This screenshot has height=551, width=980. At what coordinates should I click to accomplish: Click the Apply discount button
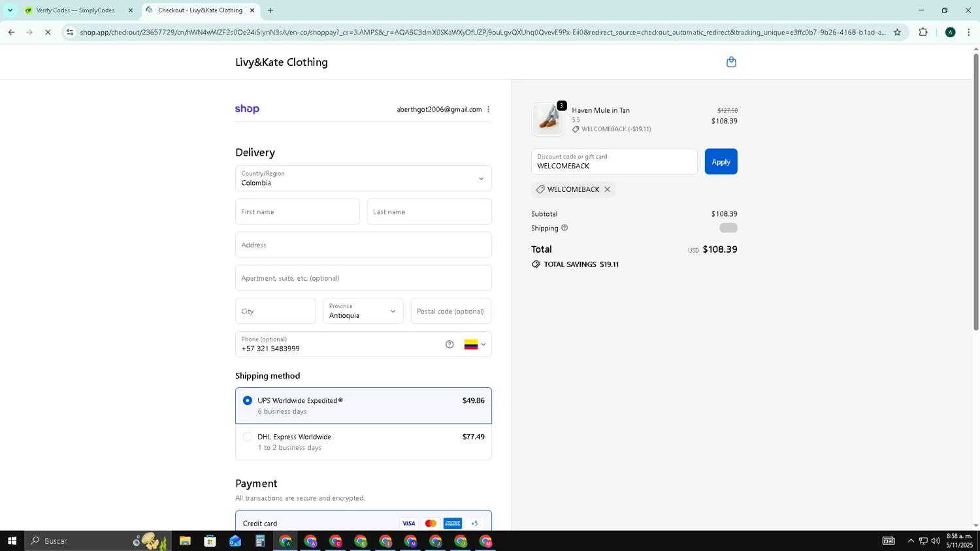point(721,162)
